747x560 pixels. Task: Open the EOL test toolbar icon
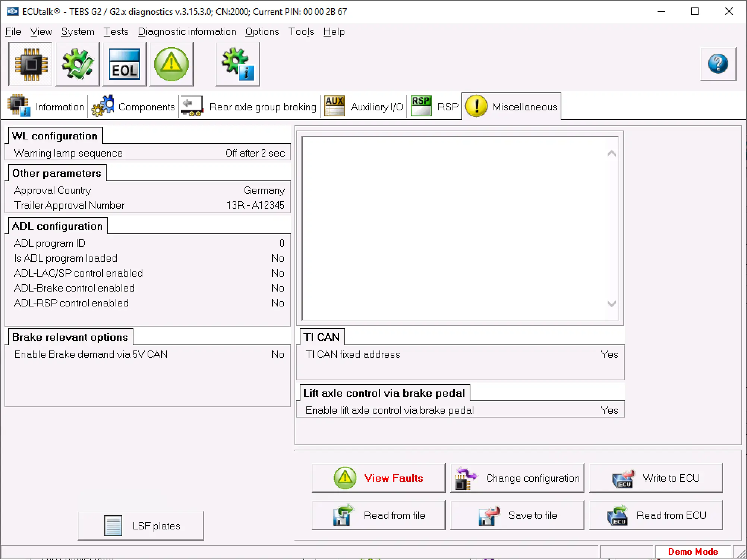click(125, 64)
